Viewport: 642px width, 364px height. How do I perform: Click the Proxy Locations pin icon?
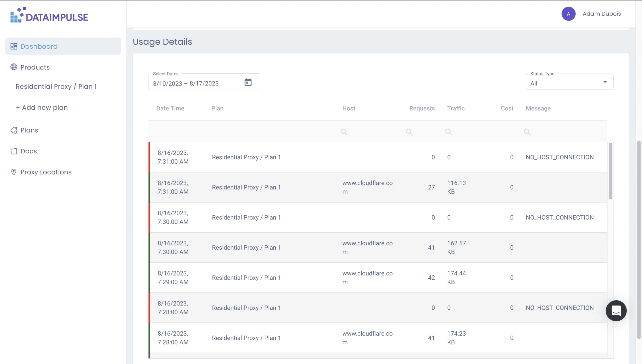(14, 172)
